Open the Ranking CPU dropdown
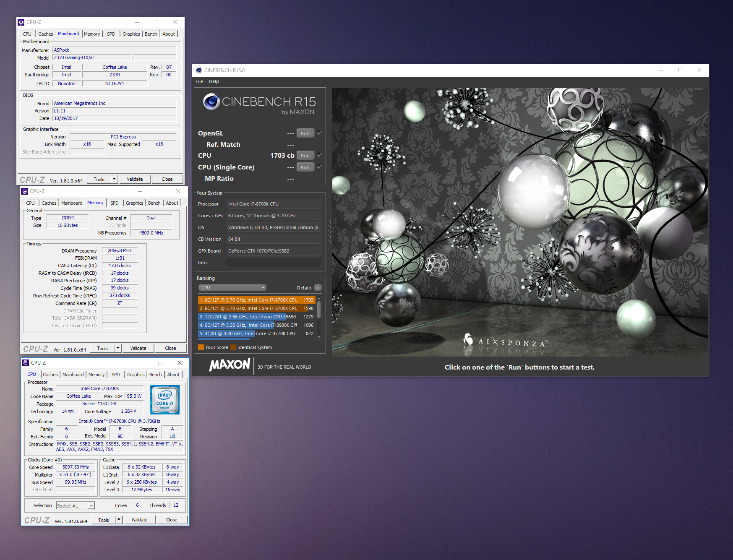The width and height of the screenshot is (733, 560). 232,288
